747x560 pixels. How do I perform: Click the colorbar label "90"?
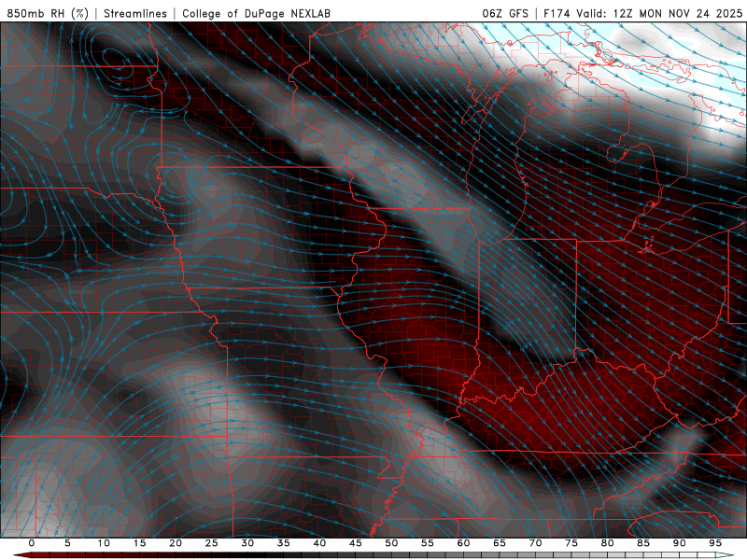[x=679, y=543]
